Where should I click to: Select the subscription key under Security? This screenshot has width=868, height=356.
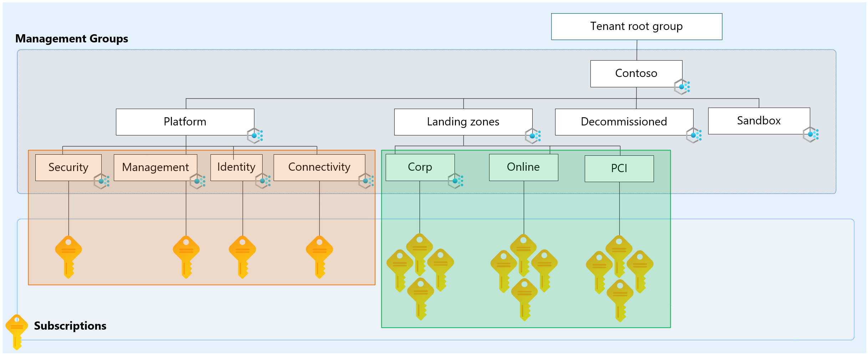pos(68,257)
